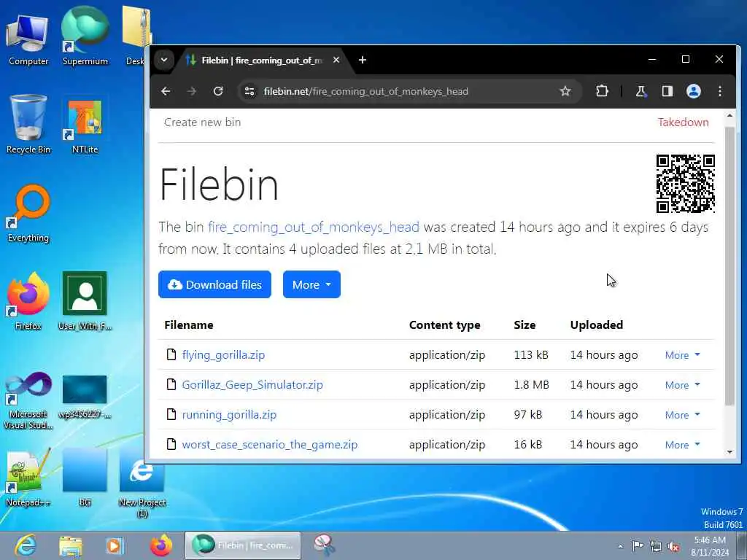Viewport: 747px width, 560px height.
Task: Open the NTLite desktop shortcut
Action: [x=85, y=127]
